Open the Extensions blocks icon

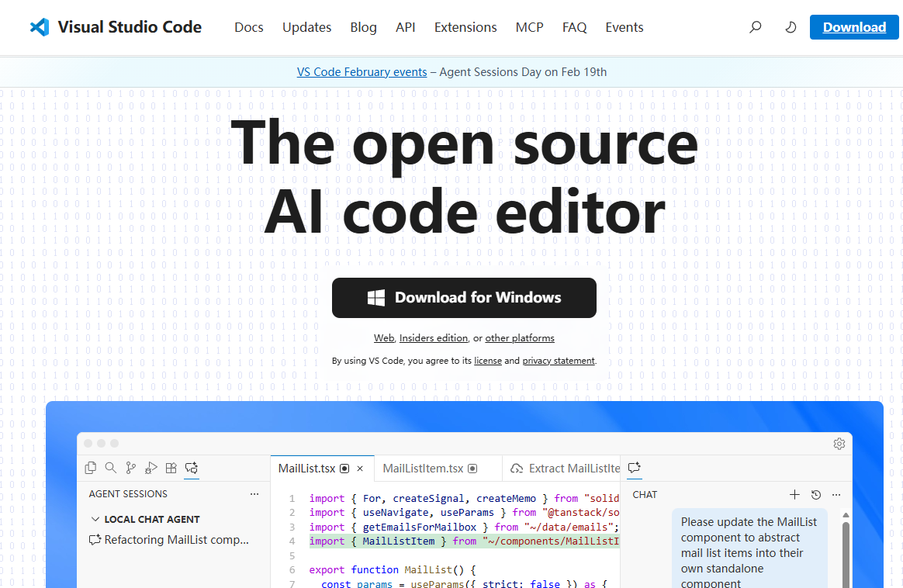171,468
